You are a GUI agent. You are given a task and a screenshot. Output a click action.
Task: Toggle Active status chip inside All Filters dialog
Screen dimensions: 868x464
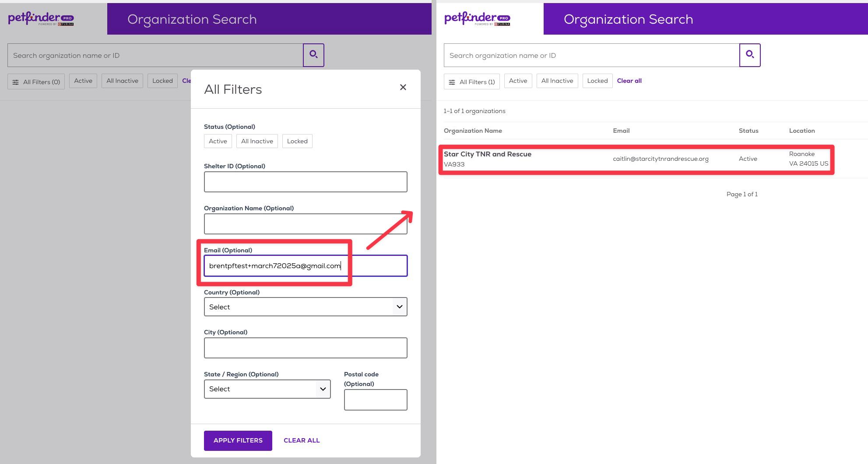218,141
